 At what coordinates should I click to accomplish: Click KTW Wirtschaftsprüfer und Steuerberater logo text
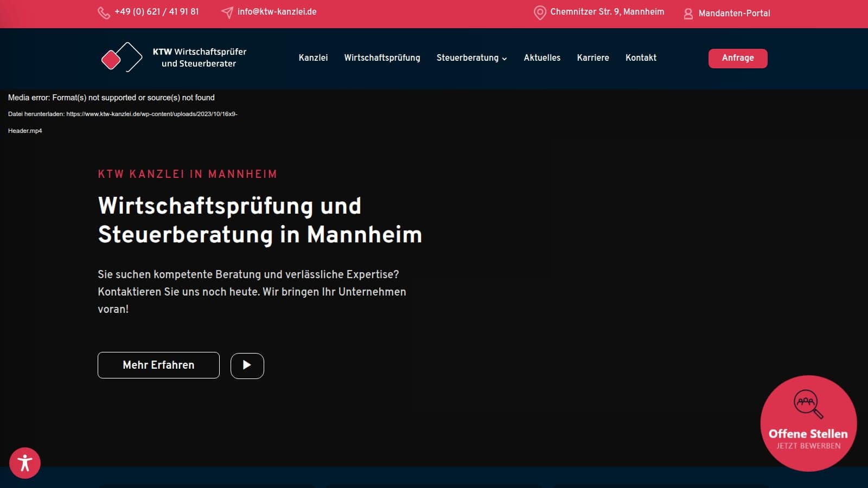click(199, 57)
